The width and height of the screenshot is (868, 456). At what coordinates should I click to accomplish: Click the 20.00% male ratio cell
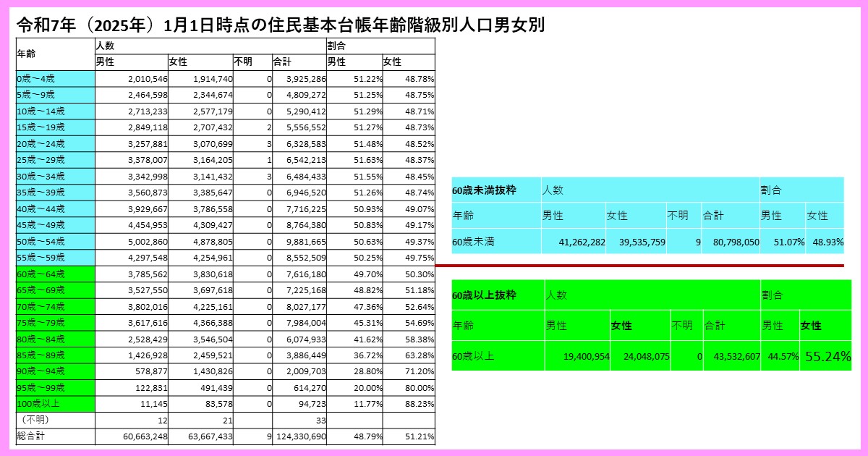point(354,387)
